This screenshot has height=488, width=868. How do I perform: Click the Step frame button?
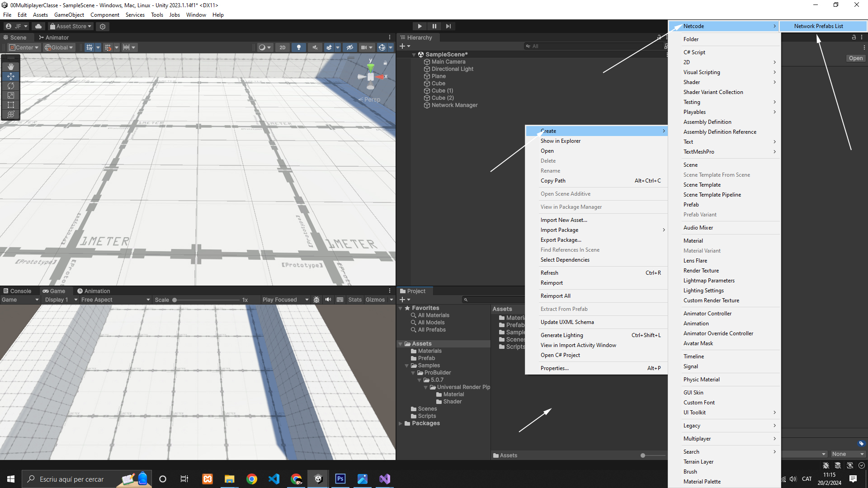tap(448, 26)
